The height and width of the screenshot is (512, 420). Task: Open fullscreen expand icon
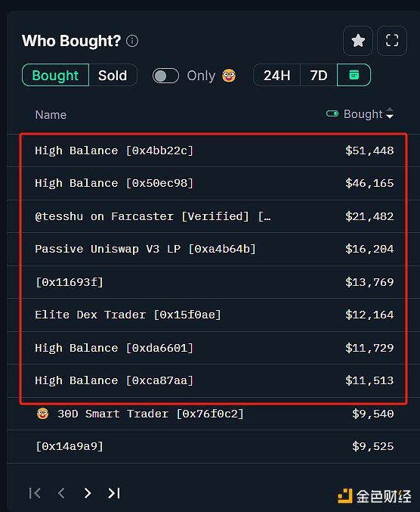(x=392, y=41)
